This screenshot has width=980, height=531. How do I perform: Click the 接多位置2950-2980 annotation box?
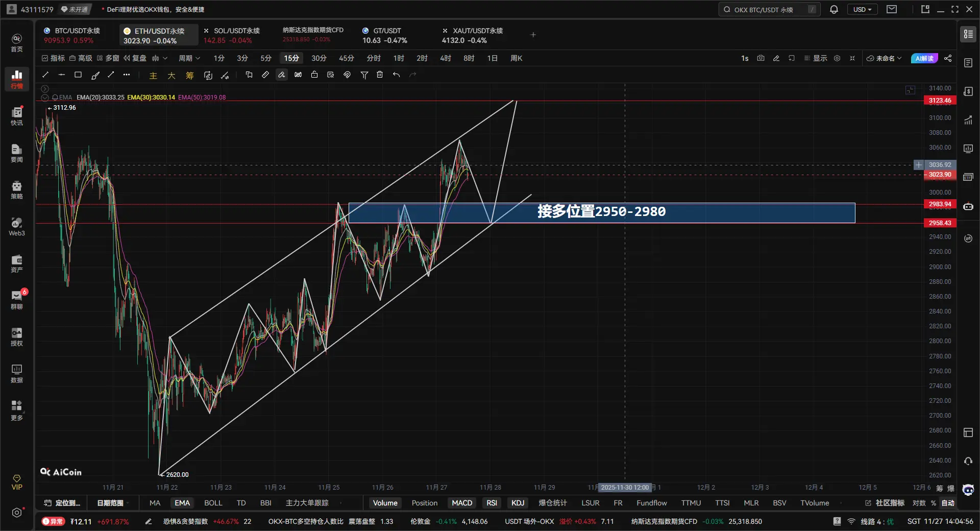[602, 213]
